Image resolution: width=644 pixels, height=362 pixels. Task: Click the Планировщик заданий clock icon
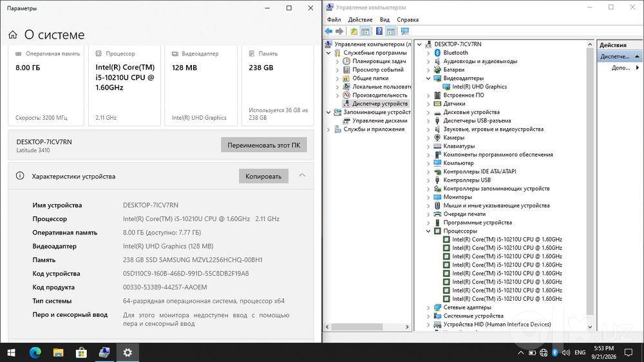[346, 61]
